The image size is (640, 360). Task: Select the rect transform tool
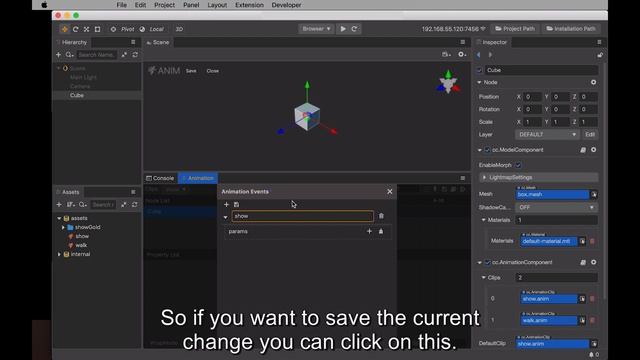[x=98, y=29]
